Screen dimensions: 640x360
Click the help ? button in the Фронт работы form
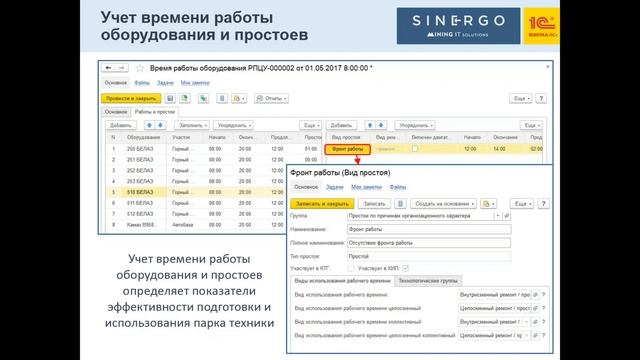(543, 204)
